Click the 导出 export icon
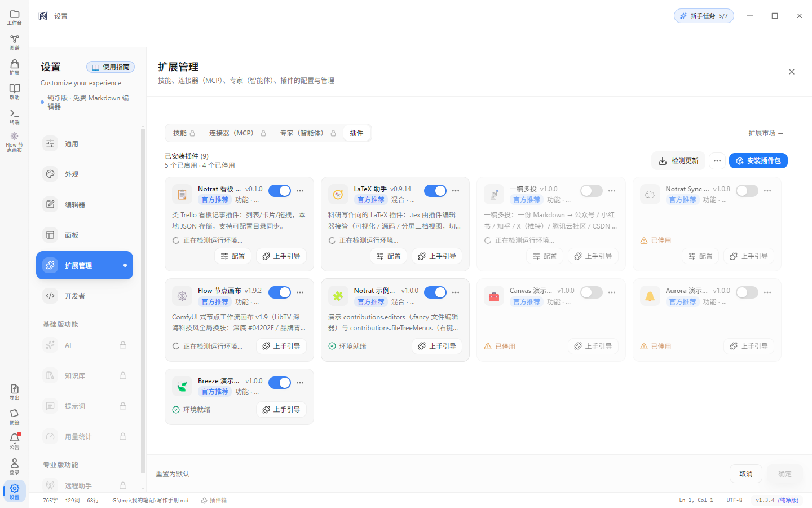This screenshot has height=508, width=812. click(x=15, y=392)
